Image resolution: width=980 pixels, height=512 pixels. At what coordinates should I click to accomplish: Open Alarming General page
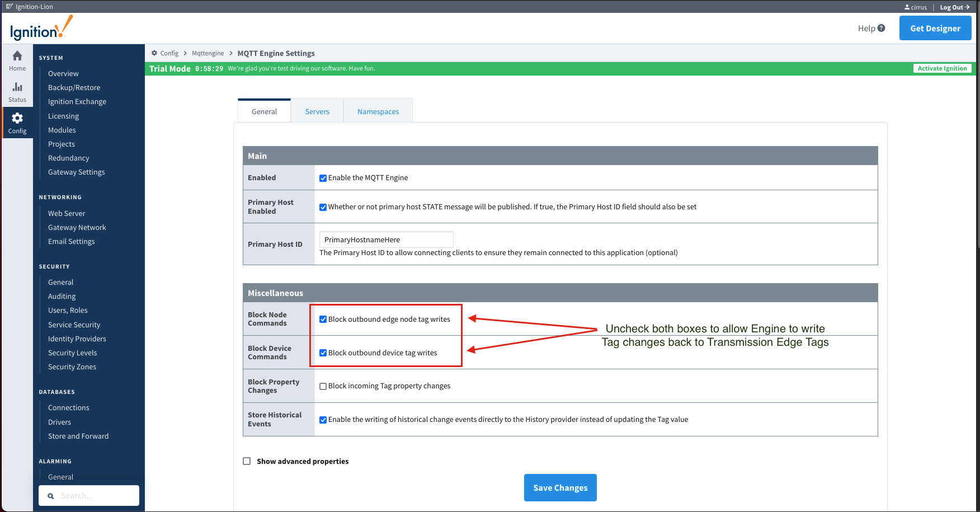(61, 477)
